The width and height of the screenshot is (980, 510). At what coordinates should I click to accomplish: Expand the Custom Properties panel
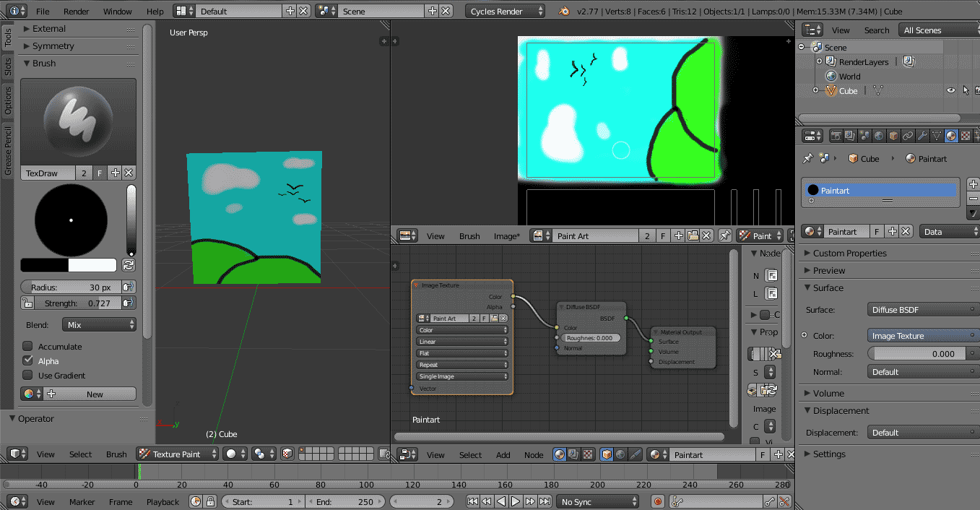point(849,254)
